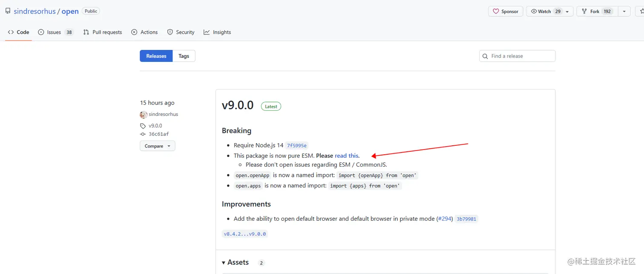Open the Watch dropdown arrow
Viewport: 644px width, 274px height.
pyautogui.click(x=568, y=12)
